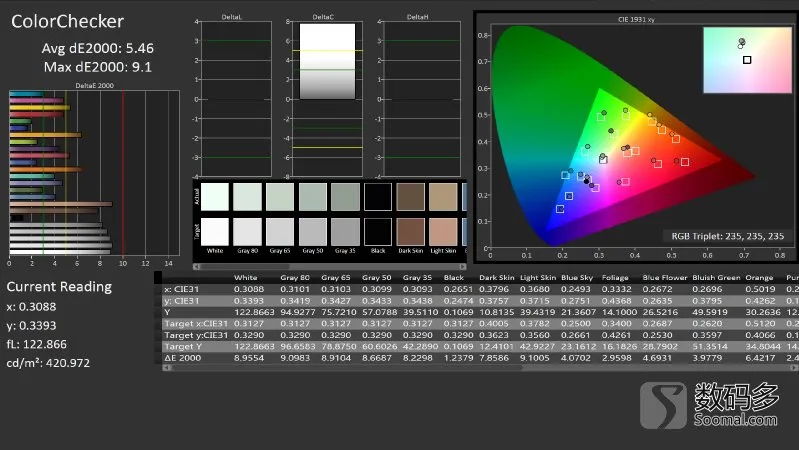
Task: Select the Gray 50 column header
Action: [x=376, y=278]
